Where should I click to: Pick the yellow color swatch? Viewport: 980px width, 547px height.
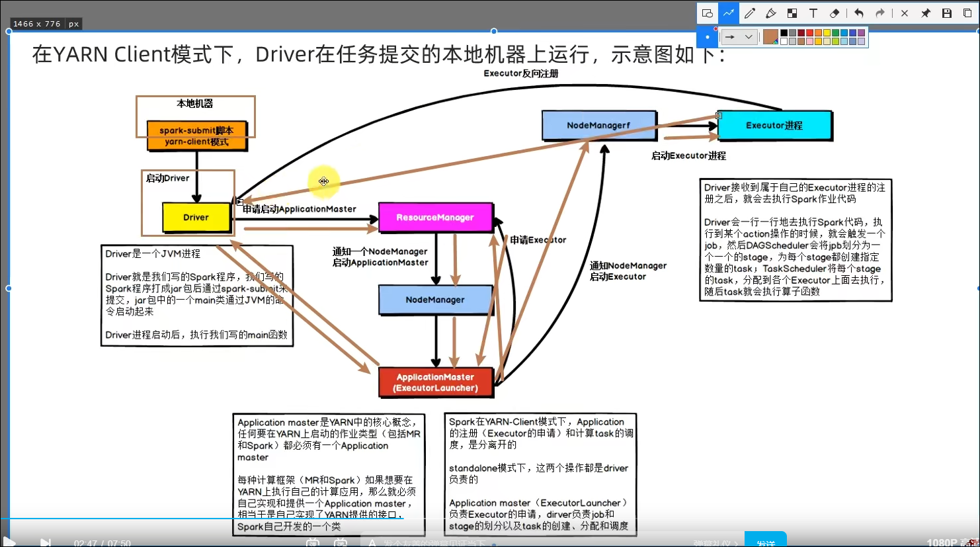[x=827, y=33]
